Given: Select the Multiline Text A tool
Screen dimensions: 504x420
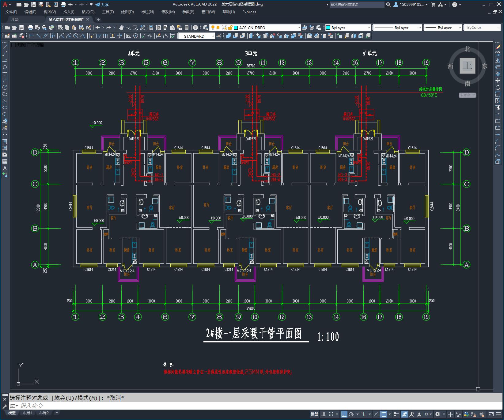Looking at the screenshot, I should click(x=5, y=168).
